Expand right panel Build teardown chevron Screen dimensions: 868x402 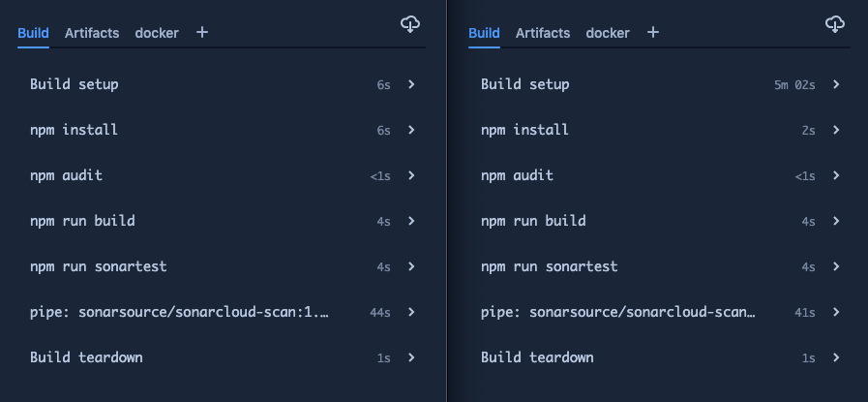tap(836, 357)
